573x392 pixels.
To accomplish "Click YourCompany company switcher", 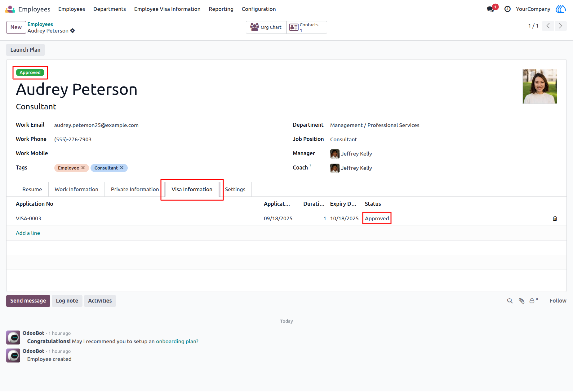I will [533, 9].
